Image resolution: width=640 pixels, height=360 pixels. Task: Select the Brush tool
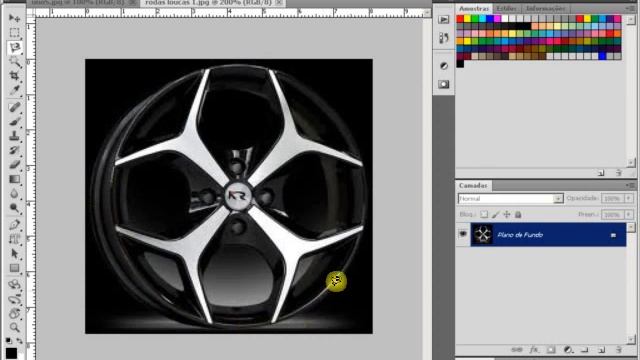(14, 121)
